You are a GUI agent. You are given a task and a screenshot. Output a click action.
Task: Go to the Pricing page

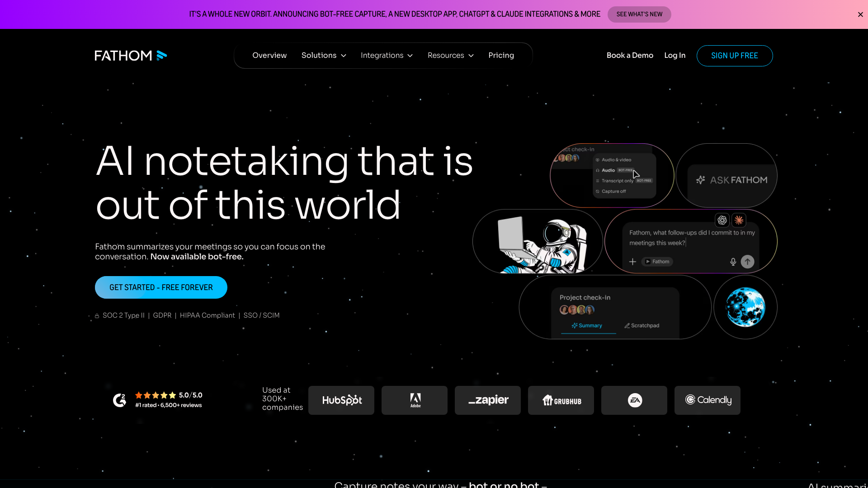coord(501,55)
